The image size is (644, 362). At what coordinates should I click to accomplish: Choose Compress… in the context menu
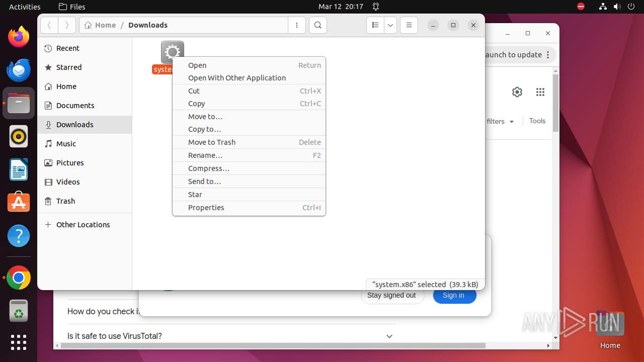tap(249, 168)
